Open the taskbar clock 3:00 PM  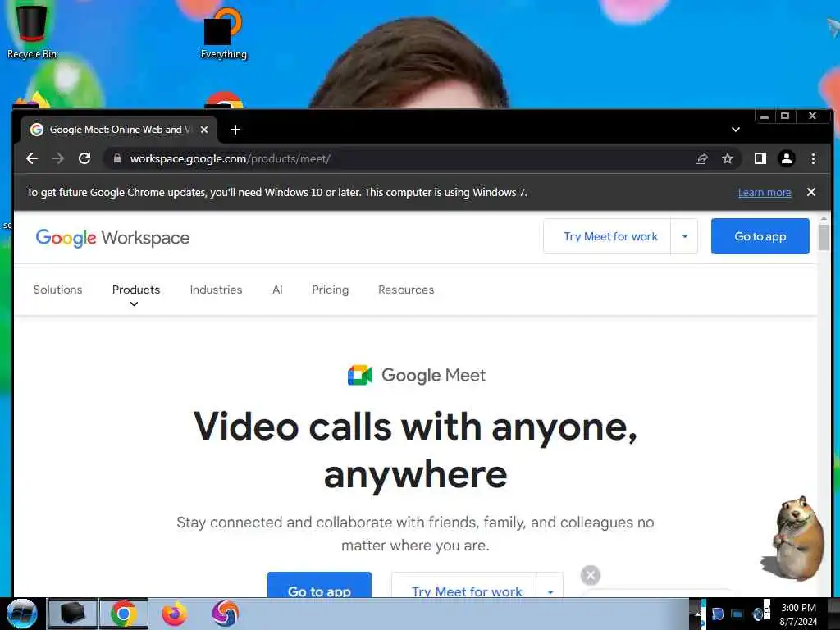click(798, 614)
